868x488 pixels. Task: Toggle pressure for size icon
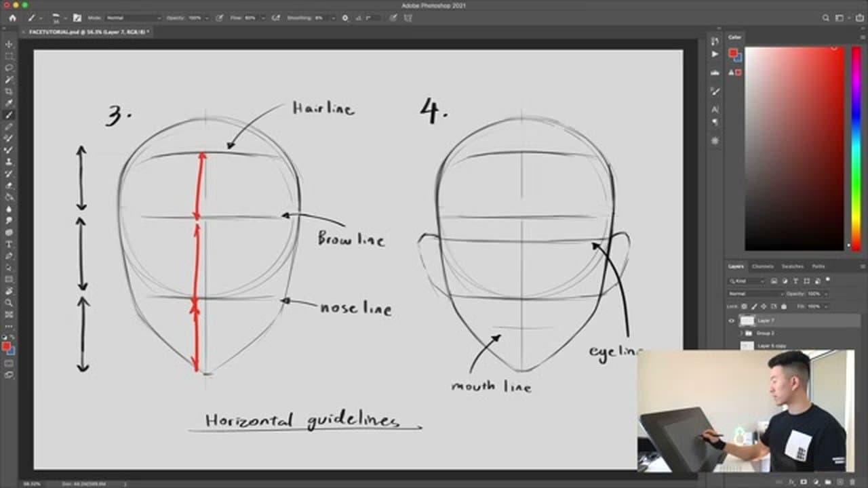pos(393,18)
